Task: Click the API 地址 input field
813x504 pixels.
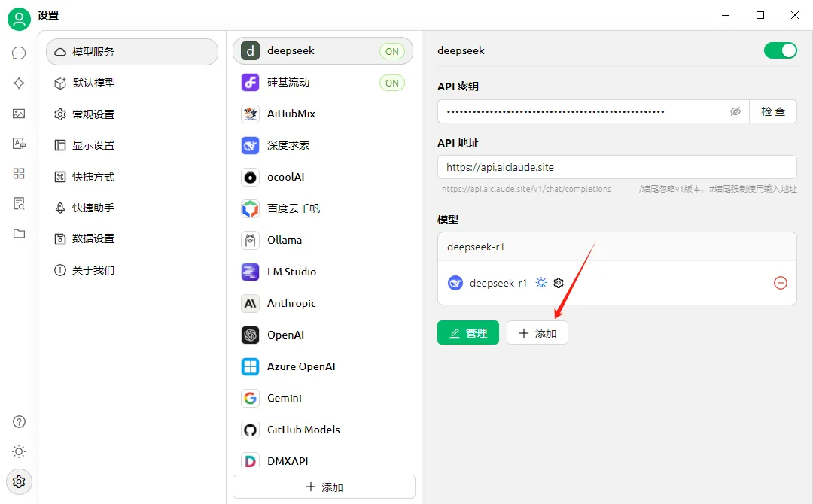Action: (x=617, y=167)
